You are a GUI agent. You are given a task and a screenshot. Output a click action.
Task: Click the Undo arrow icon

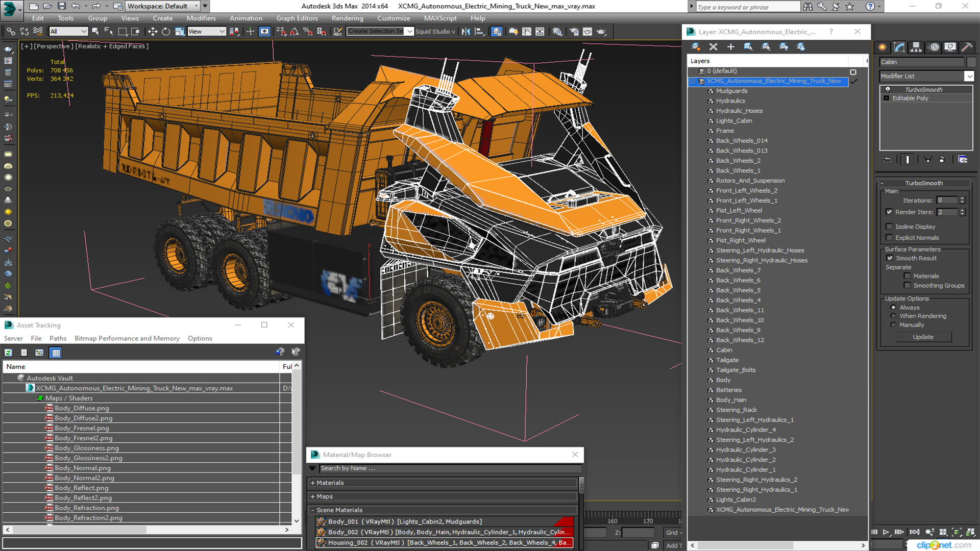tap(76, 6)
